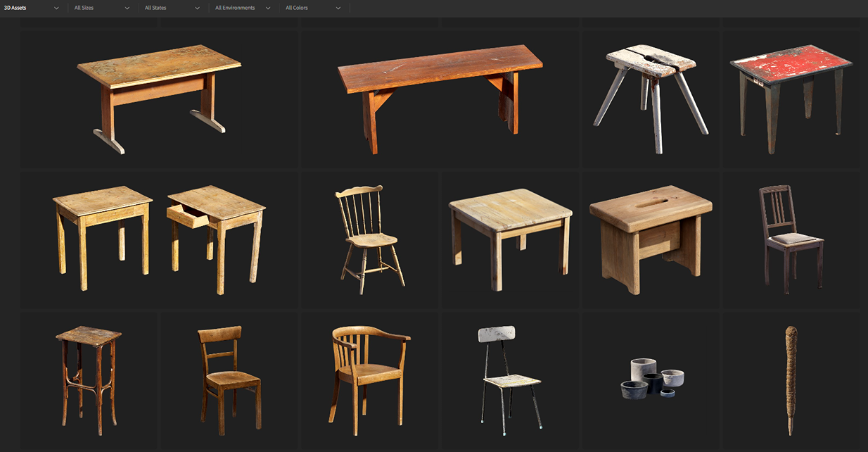Expand the All Environments filter
The width and height of the screenshot is (868, 452).
click(x=243, y=8)
